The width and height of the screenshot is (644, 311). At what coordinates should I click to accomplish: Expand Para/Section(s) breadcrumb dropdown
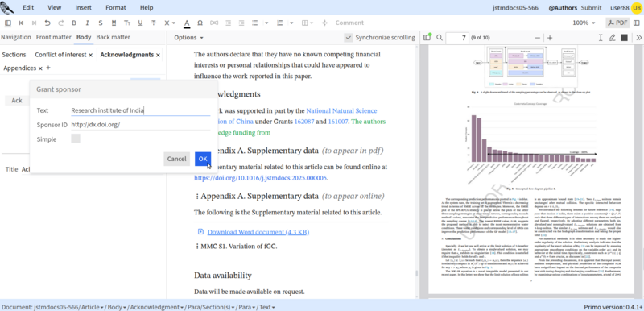pos(233,307)
